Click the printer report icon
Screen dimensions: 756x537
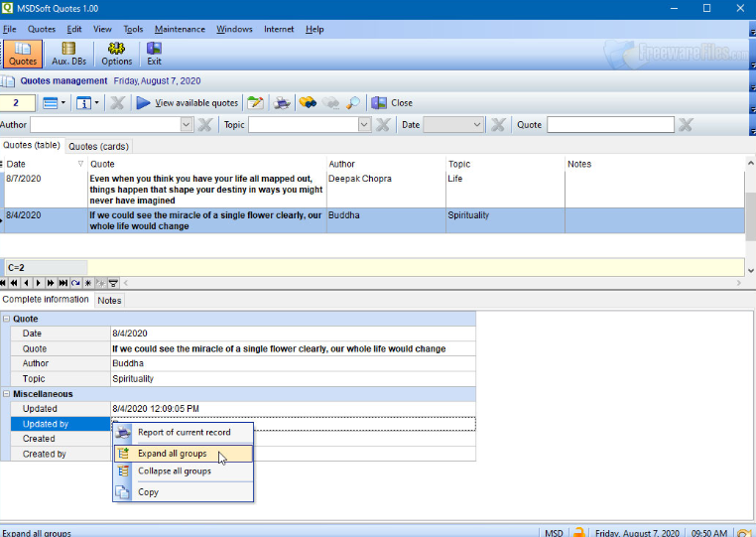tap(282, 103)
